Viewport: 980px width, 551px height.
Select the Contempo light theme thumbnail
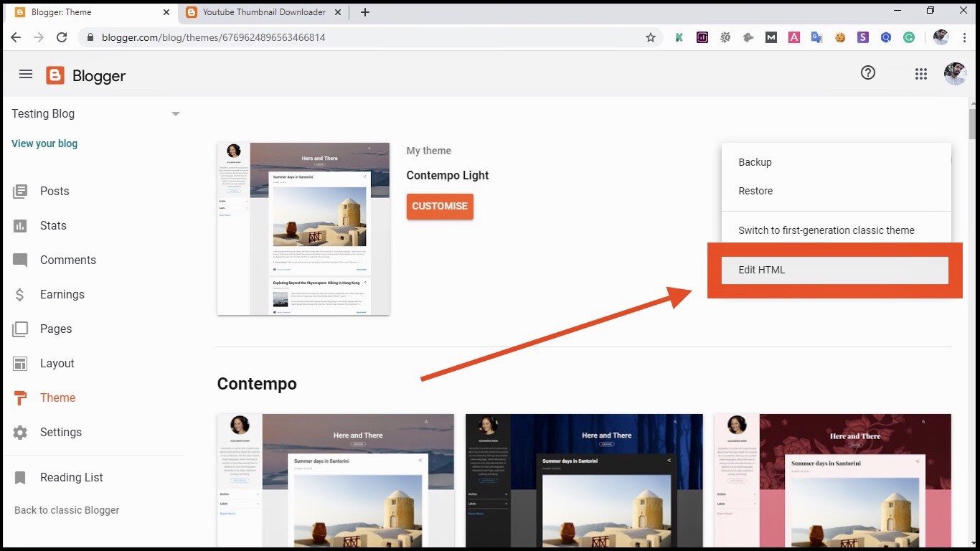(336, 480)
